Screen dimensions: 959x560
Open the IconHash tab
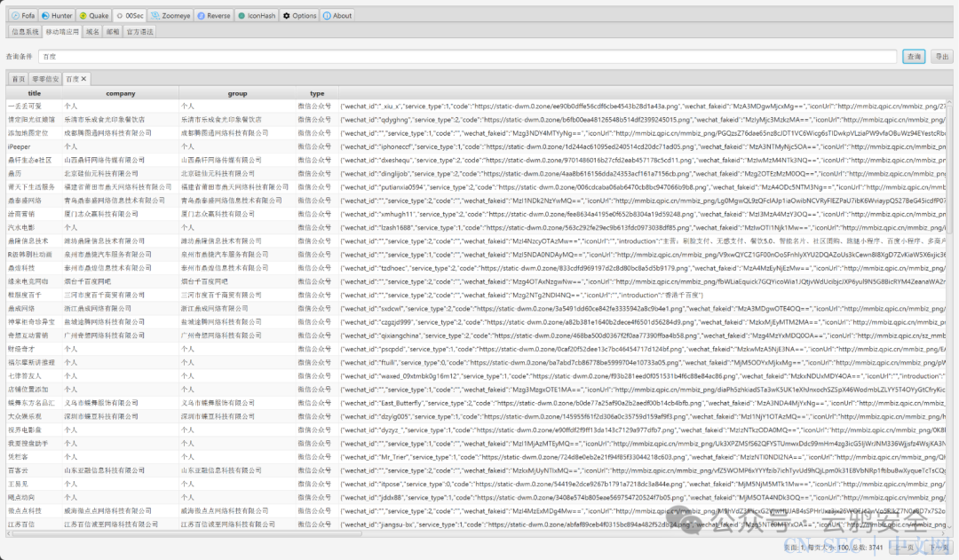[x=257, y=15]
